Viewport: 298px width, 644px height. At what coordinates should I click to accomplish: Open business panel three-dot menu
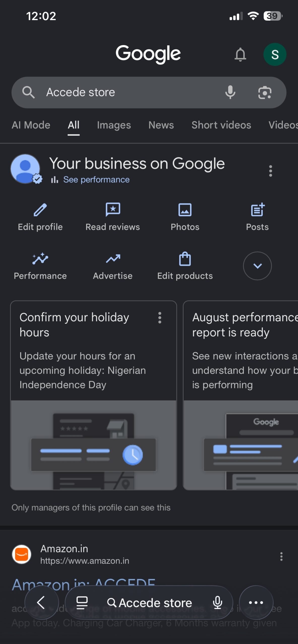(271, 171)
